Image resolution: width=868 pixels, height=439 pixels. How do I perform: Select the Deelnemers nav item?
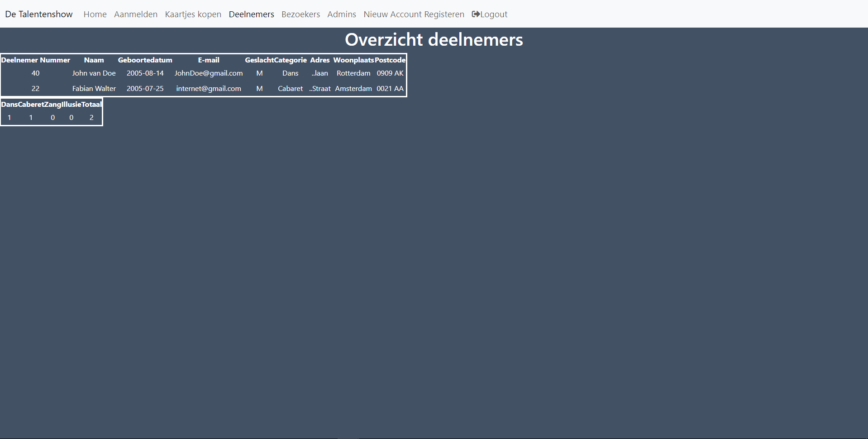point(252,14)
